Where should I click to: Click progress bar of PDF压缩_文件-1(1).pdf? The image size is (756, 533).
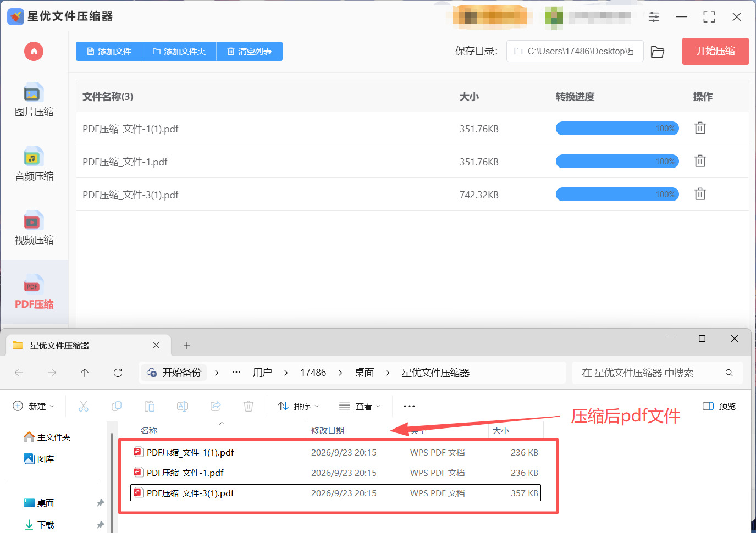tap(617, 129)
